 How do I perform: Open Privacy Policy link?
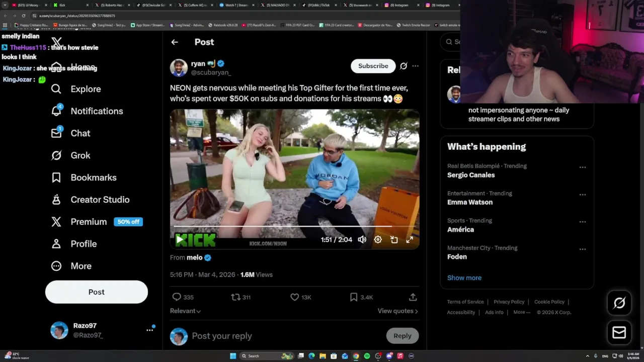point(509,302)
